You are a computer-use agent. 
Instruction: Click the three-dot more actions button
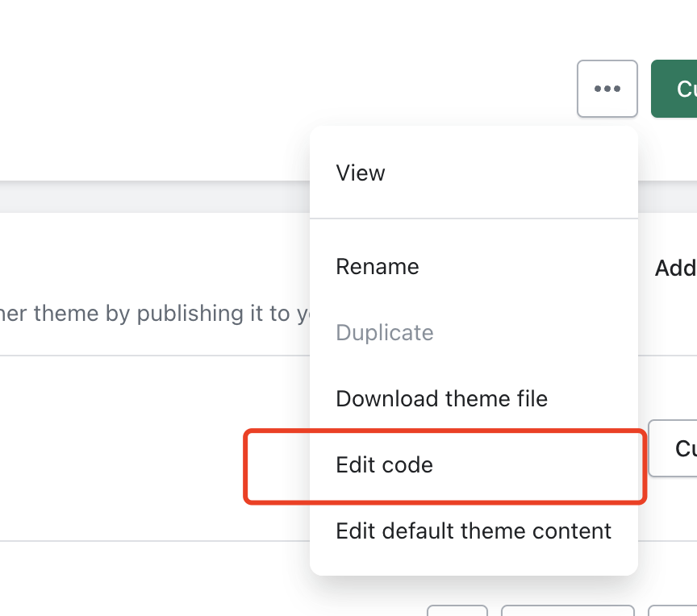click(607, 89)
